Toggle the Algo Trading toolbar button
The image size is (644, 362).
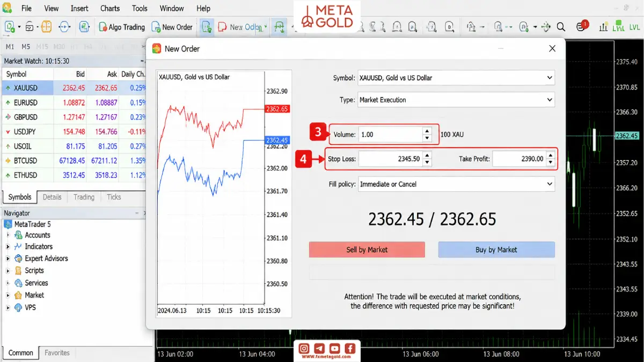122,27
